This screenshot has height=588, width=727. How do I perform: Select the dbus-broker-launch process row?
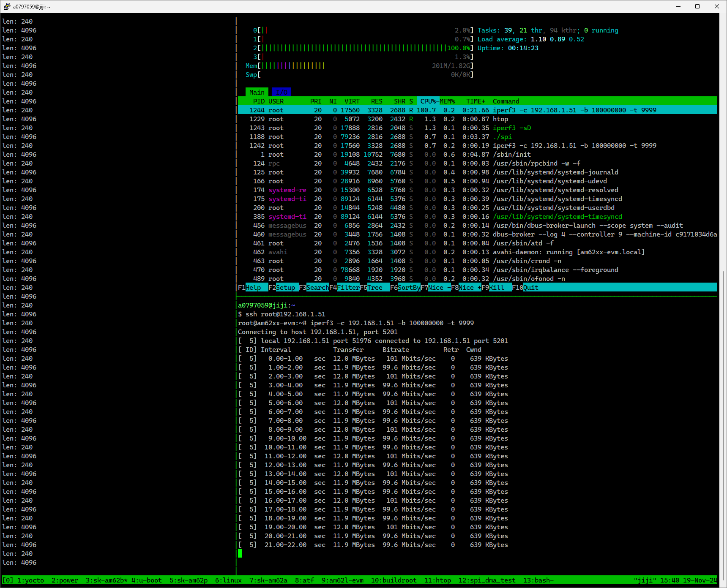[478, 226]
